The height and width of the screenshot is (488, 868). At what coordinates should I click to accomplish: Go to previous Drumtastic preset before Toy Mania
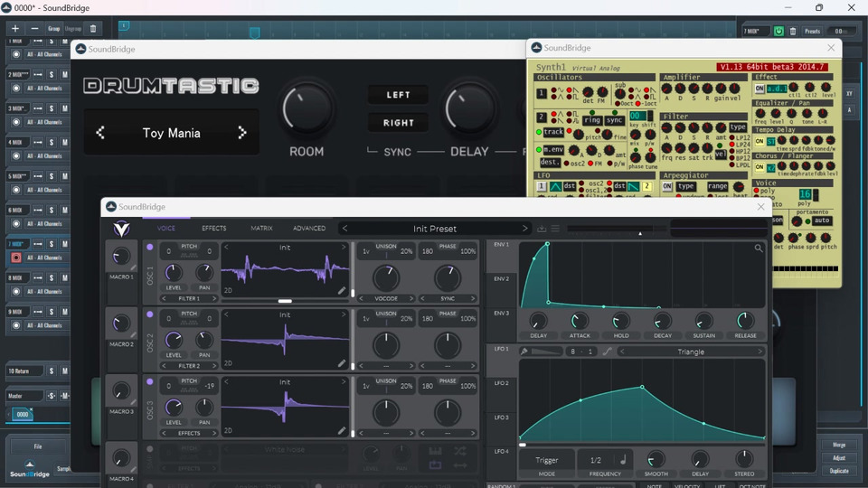[100, 133]
